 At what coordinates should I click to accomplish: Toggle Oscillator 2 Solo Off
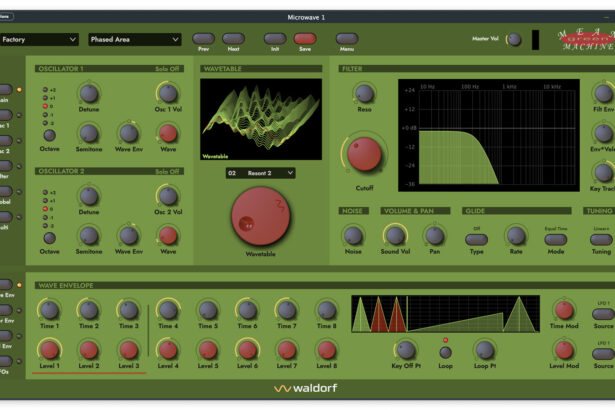click(x=167, y=171)
